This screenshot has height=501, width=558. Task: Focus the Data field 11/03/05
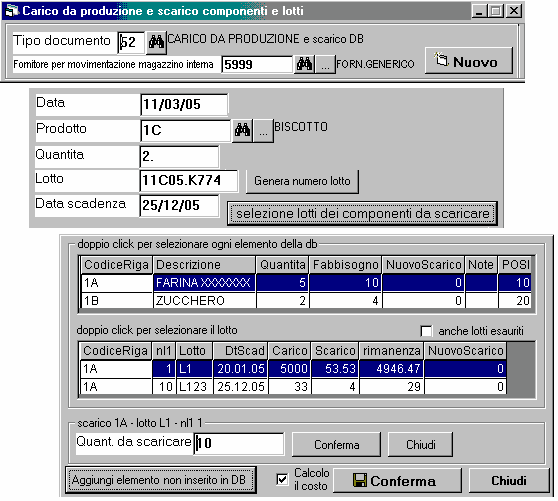[x=184, y=105]
